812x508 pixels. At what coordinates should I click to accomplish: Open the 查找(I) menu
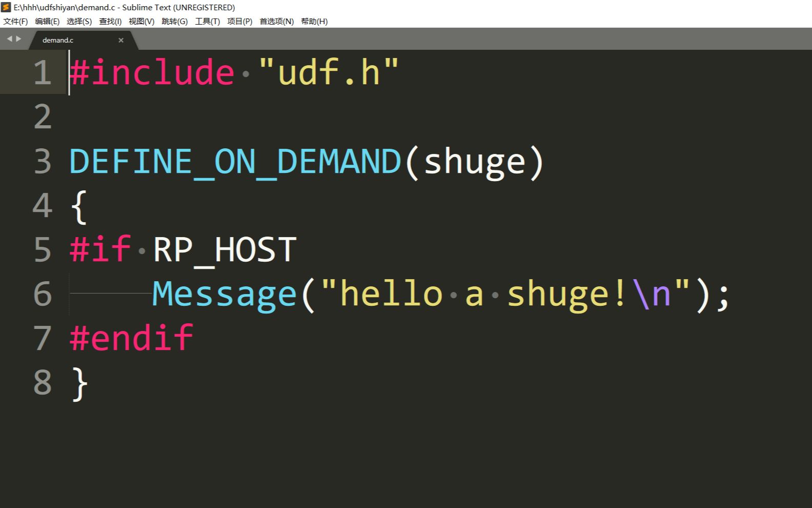click(x=110, y=21)
